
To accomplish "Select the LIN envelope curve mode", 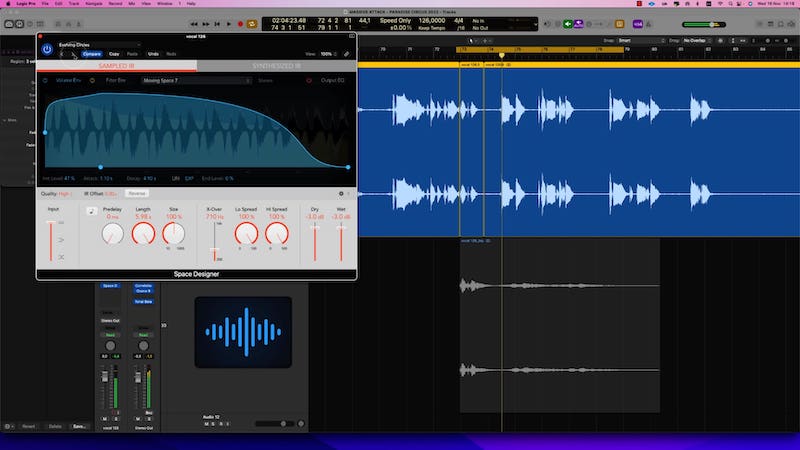I will click(176, 179).
